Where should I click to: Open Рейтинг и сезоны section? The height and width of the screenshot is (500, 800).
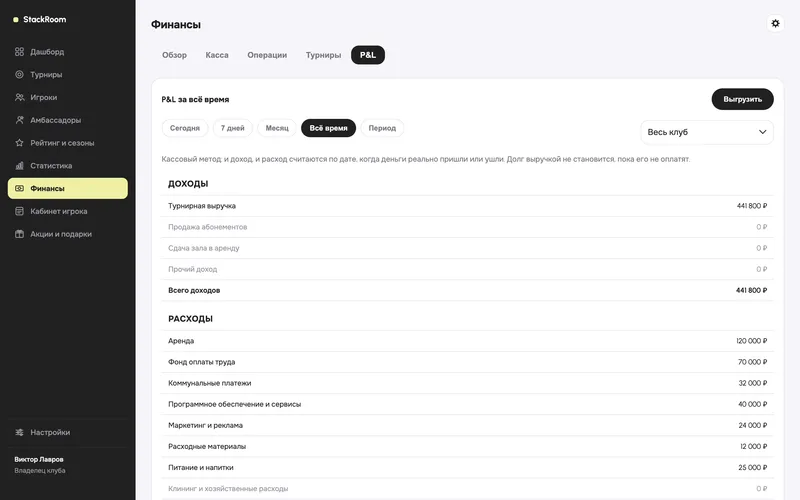(68, 143)
